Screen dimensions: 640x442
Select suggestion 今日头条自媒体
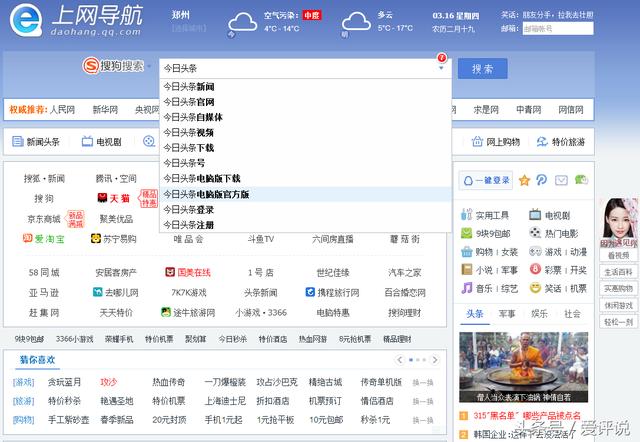coord(305,117)
